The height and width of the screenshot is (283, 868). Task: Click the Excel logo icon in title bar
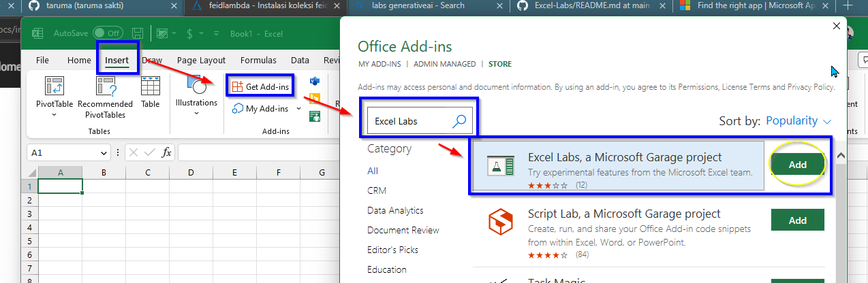[x=39, y=33]
